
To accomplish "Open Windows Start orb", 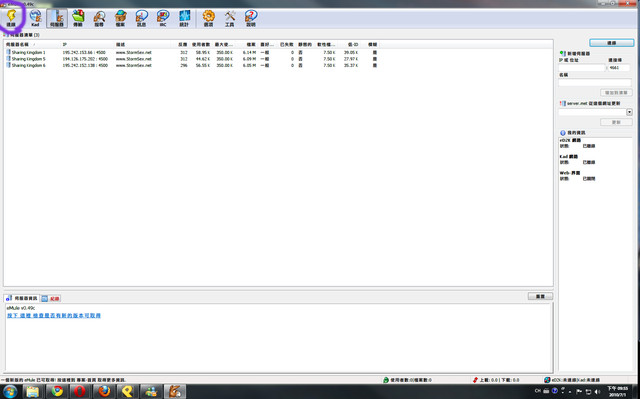I will (10, 392).
